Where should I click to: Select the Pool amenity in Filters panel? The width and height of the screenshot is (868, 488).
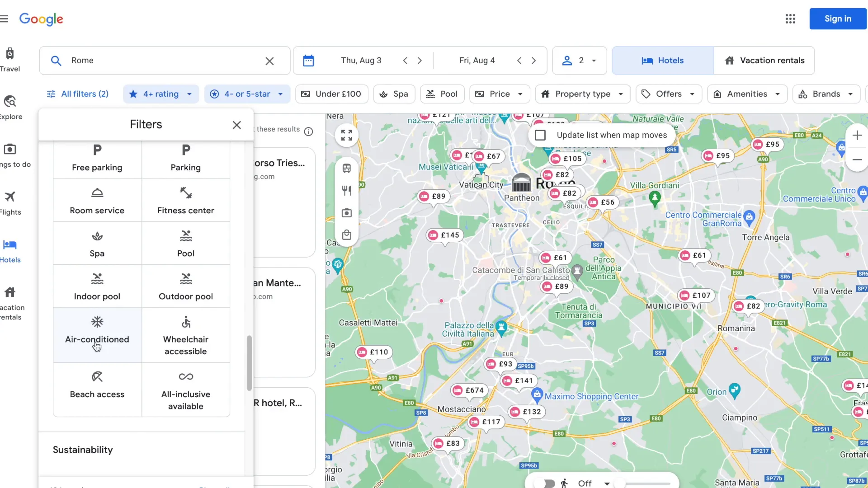click(186, 244)
